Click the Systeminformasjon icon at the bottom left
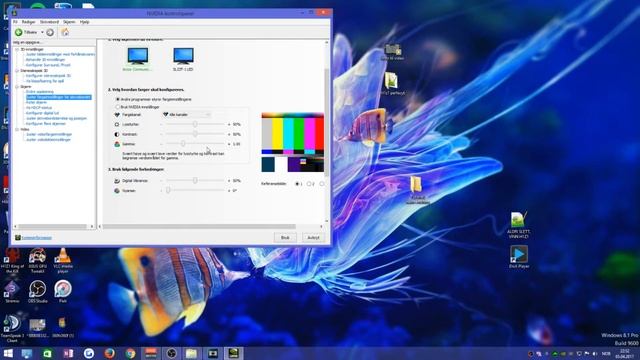 pos(18,238)
